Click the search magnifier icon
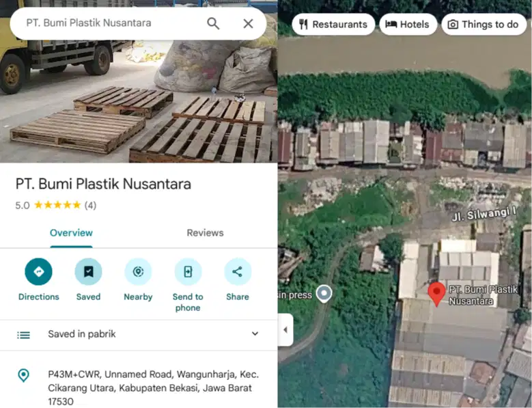Viewport: 532px width, 408px height. click(x=213, y=23)
